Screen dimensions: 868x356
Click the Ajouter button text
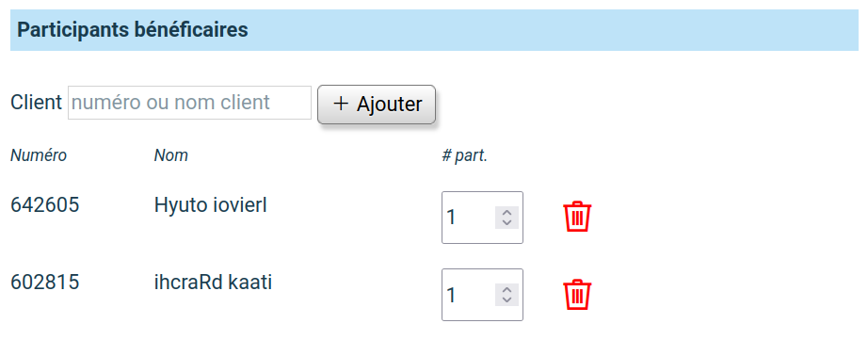click(x=389, y=105)
